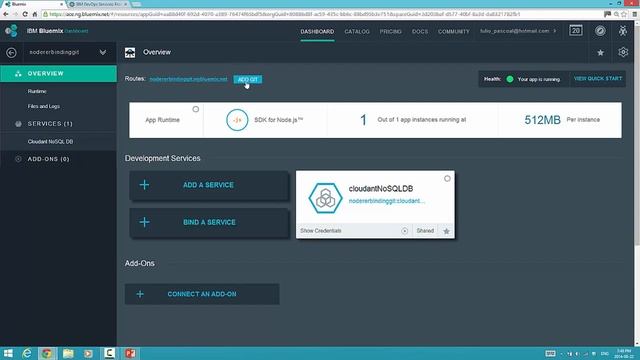Open the Community tab
Viewport: 640px width, 360px height.
[x=453, y=31]
